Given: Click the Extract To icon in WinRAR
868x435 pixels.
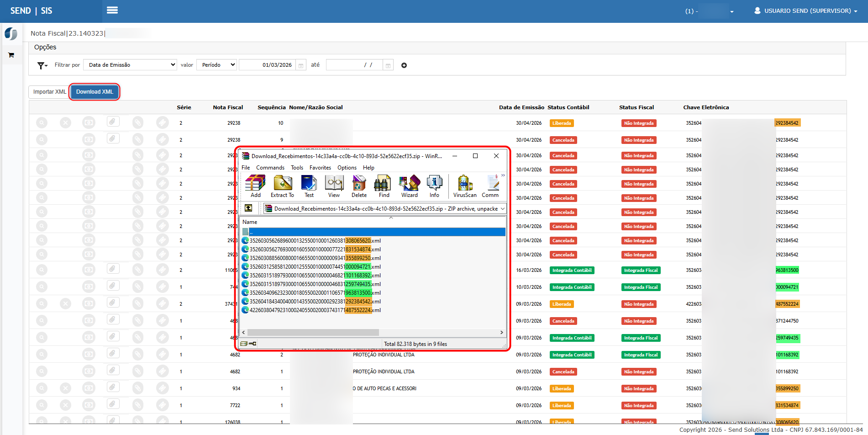Looking at the screenshot, I should (x=283, y=183).
